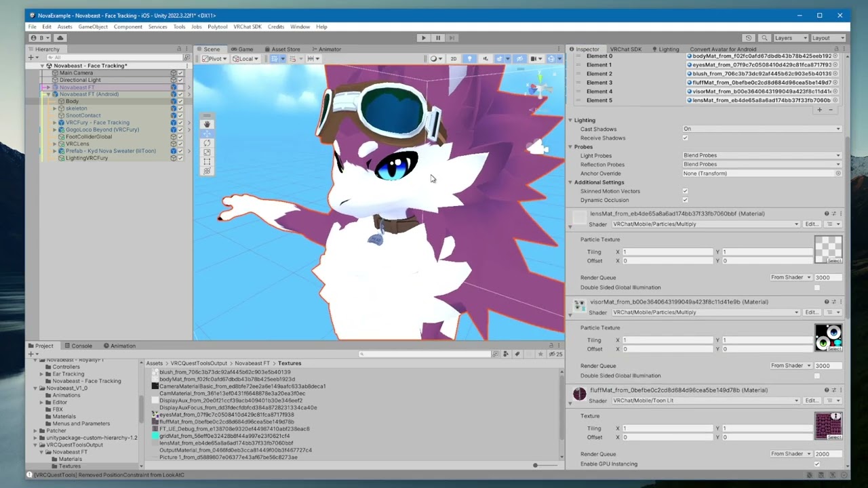The width and height of the screenshot is (868, 488).
Task: Remove a material element with minus button
Action: coord(831,110)
